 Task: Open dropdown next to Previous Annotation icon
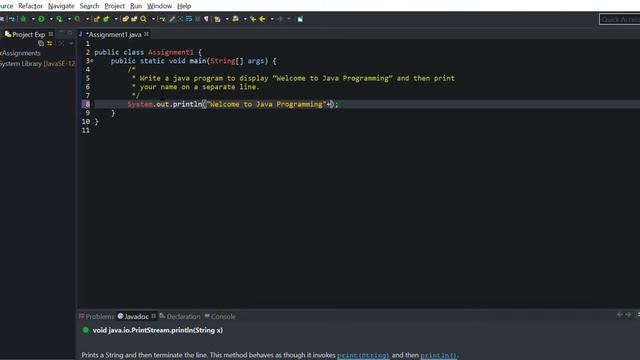245,19
